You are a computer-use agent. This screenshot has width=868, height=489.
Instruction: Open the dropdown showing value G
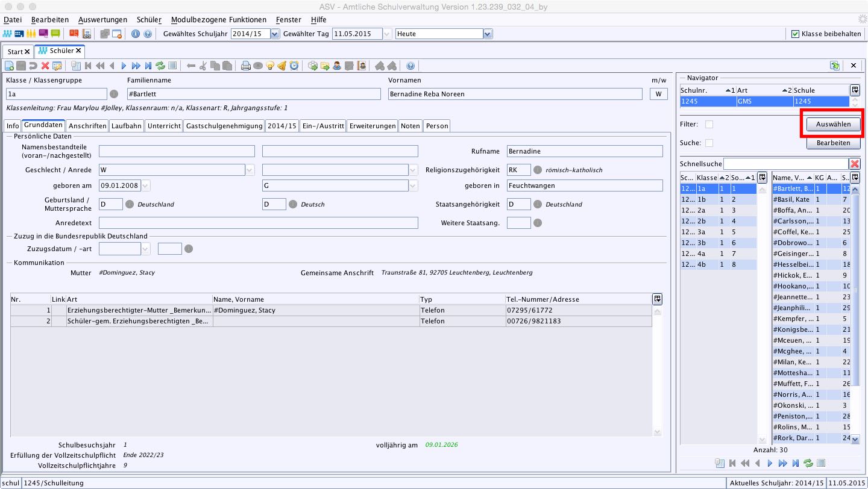413,185
